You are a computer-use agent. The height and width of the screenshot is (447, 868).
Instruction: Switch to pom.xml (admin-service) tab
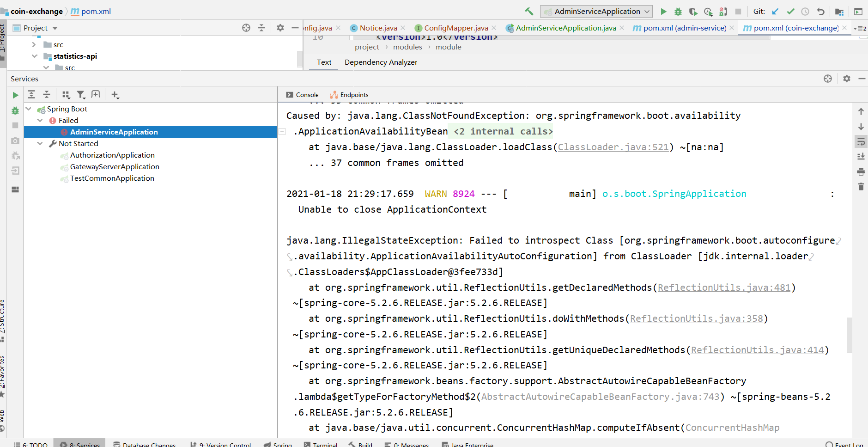click(x=685, y=28)
